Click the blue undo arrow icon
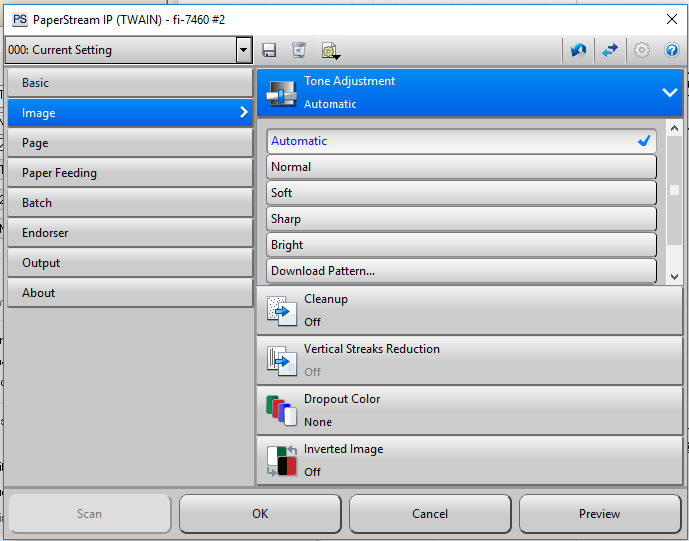The image size is (689, 541). [579, 50]
